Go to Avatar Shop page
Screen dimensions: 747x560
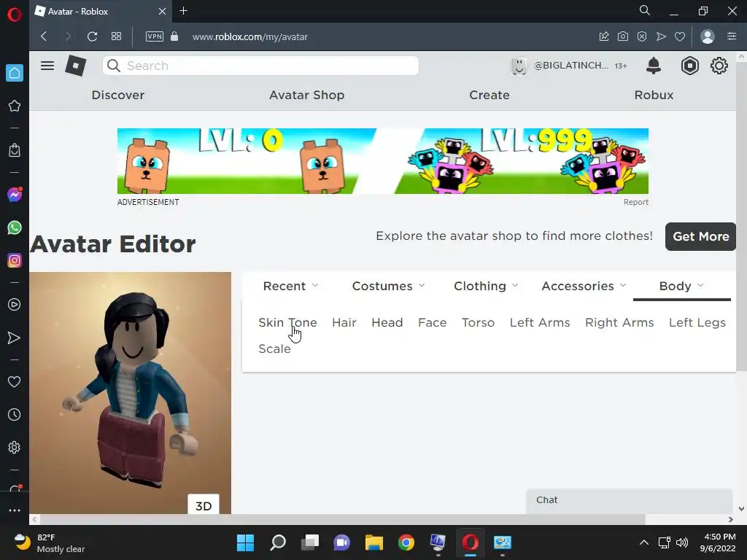[307, 95]
